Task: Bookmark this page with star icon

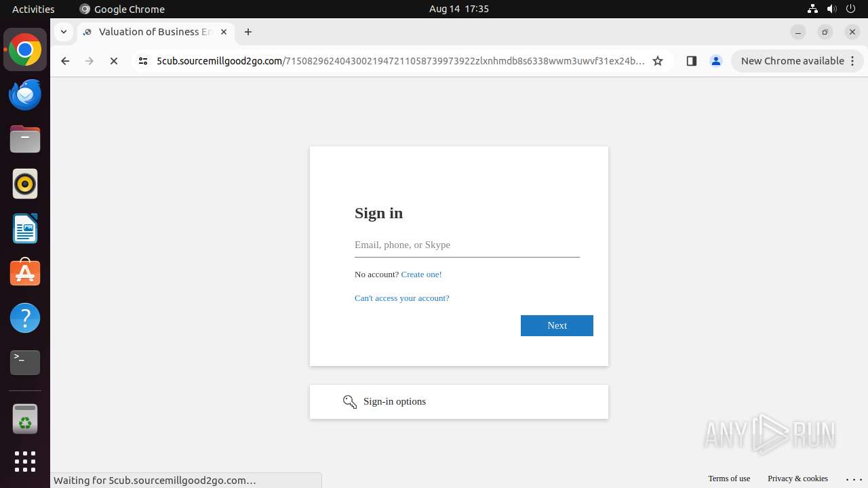Action: coord(658,61)
